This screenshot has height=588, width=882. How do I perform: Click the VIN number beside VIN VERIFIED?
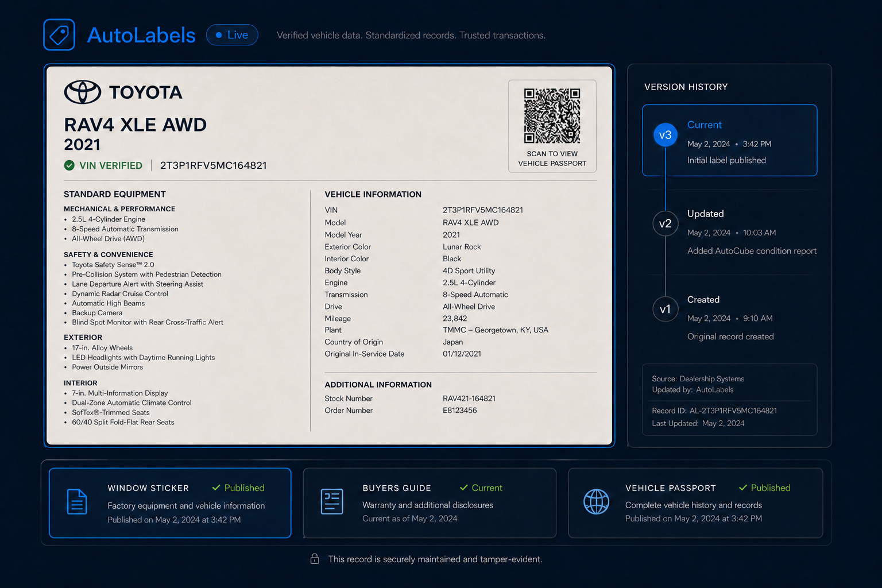(213, 165)
